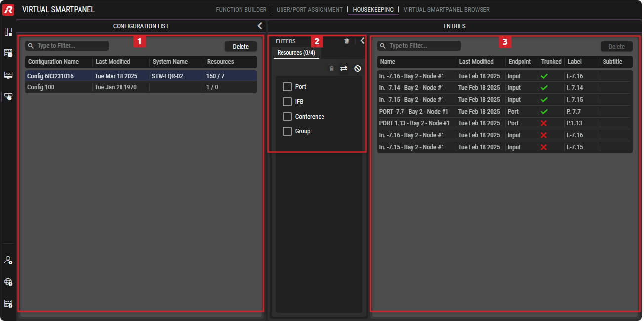Focus the Configuration List filter field

pyautogui.click(x=67, y=46)
